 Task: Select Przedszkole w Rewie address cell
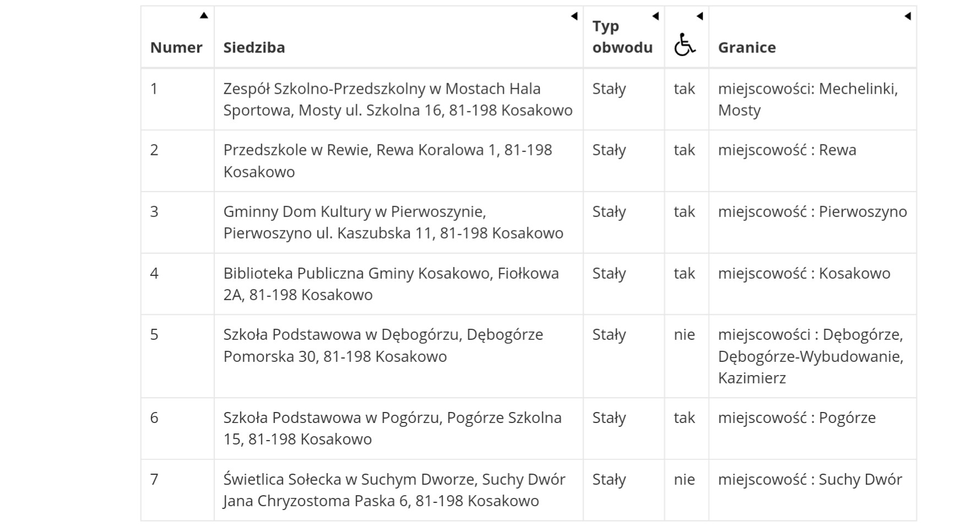(x=387, y=161)
